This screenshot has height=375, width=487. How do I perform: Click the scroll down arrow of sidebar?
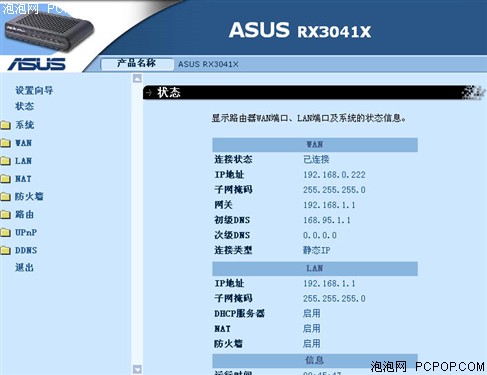click(x=137, y=369)
